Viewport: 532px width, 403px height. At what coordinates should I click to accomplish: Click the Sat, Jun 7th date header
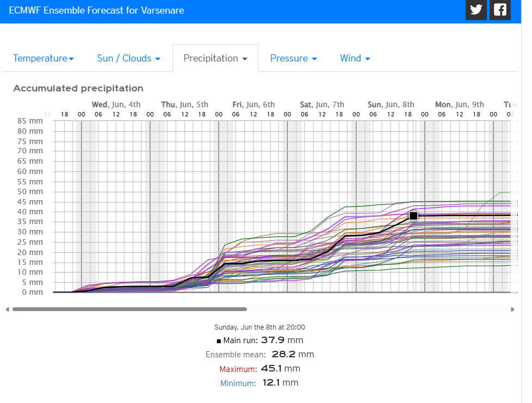(x=322, y=104)
